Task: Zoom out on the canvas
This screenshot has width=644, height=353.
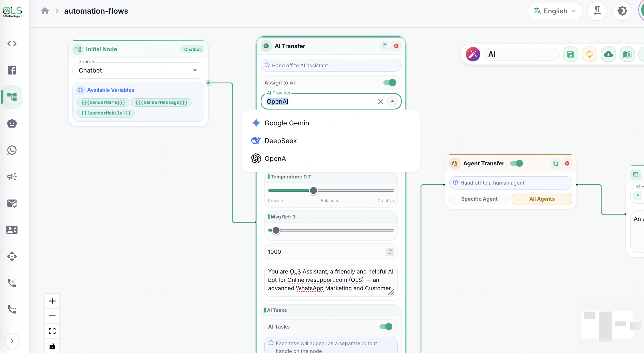Action: pos(52,316)
